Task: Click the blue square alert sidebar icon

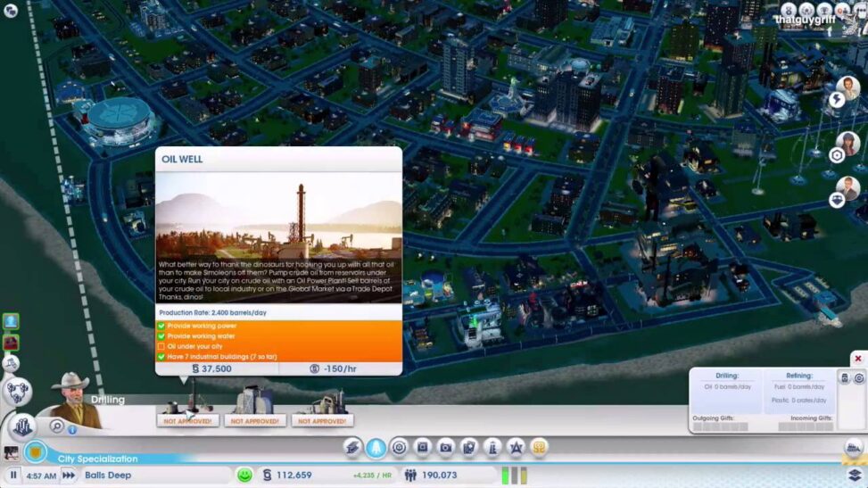Action: click(x=11, y=321)
